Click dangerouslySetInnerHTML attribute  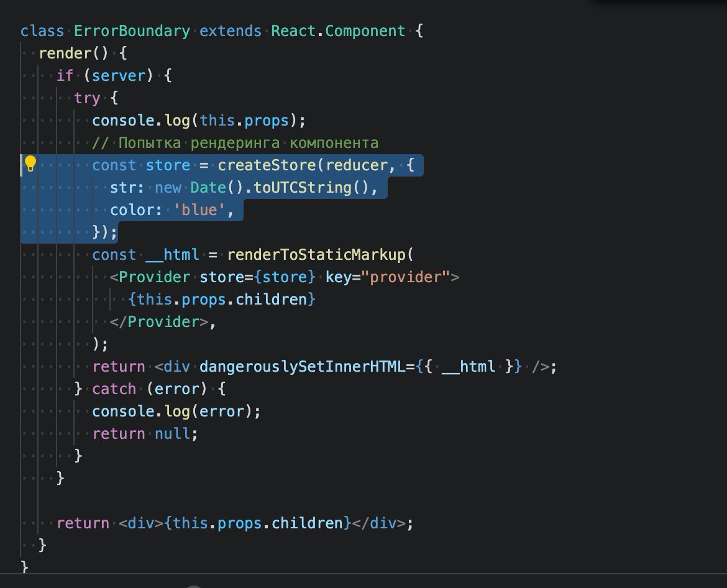tap(303, 367)
